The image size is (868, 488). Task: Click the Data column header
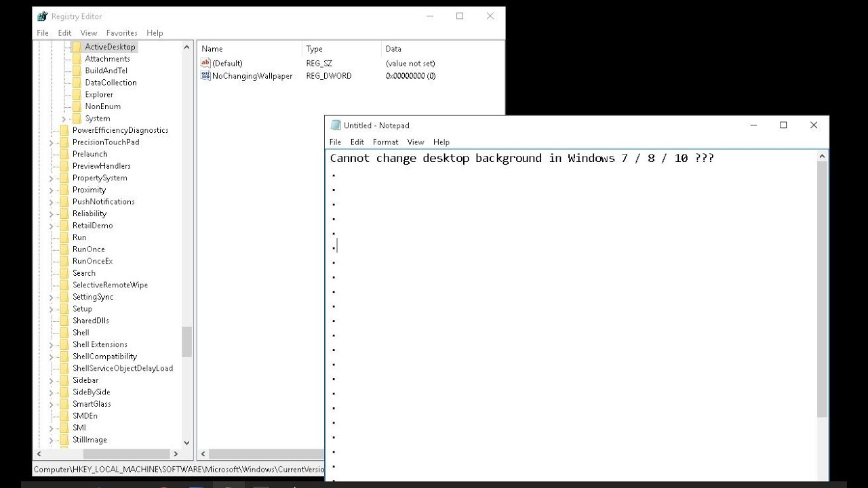click(x=442, y=49)
